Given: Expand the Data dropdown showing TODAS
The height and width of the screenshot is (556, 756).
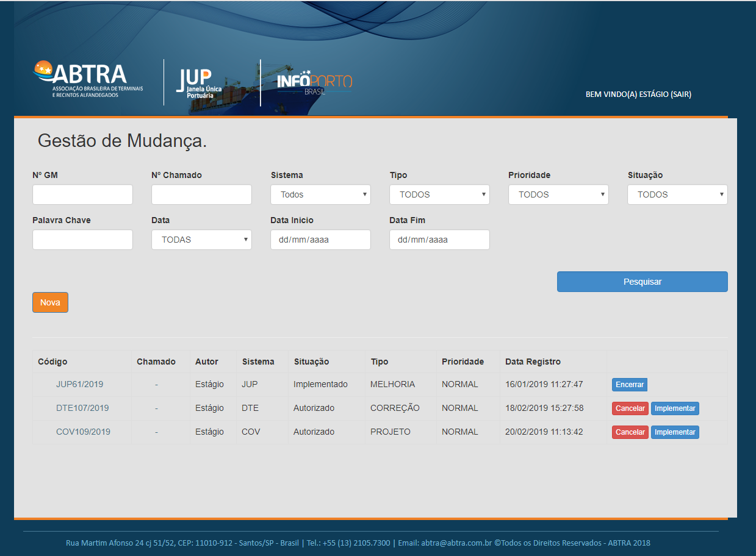Looking at the screenshot, I should point(201,239).
